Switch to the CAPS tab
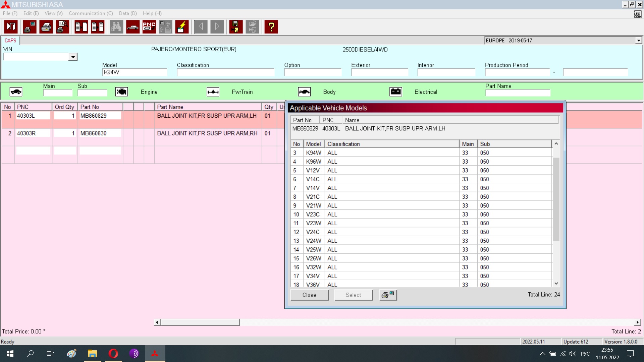Viewport: 644px width, 362px height. 10,41
